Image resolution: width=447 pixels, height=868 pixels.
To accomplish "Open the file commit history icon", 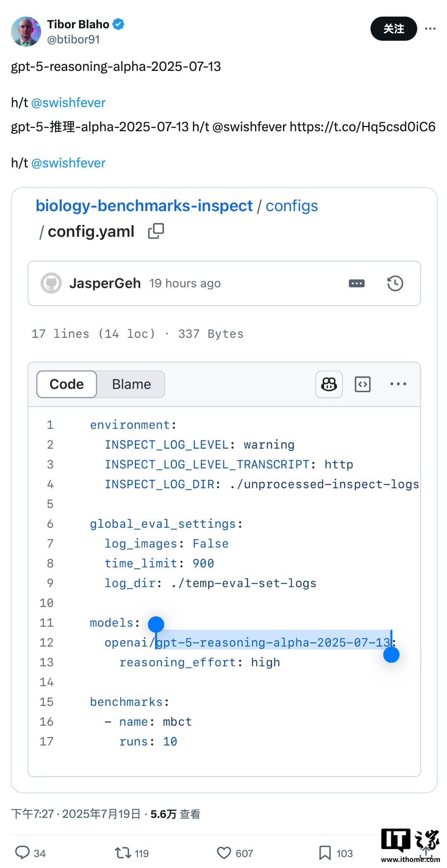I will (395, 283).
